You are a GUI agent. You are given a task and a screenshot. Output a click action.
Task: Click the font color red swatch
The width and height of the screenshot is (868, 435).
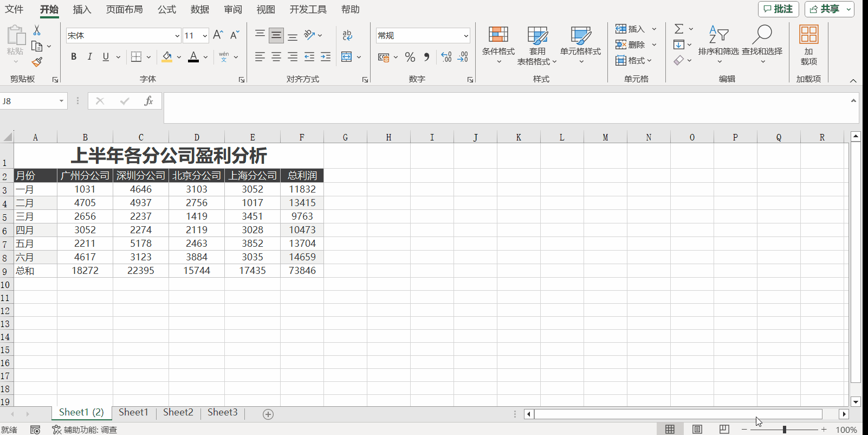pyautogui.click(x=193, y=57)
